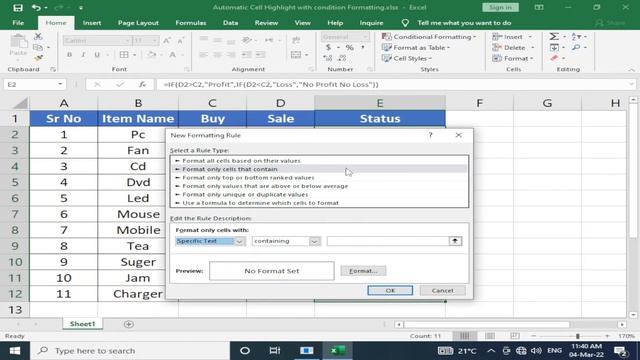Screen dimensions: 640x360
Task: Click the Delete cells button
Action: pyautogui.click(x=509, y=48)
